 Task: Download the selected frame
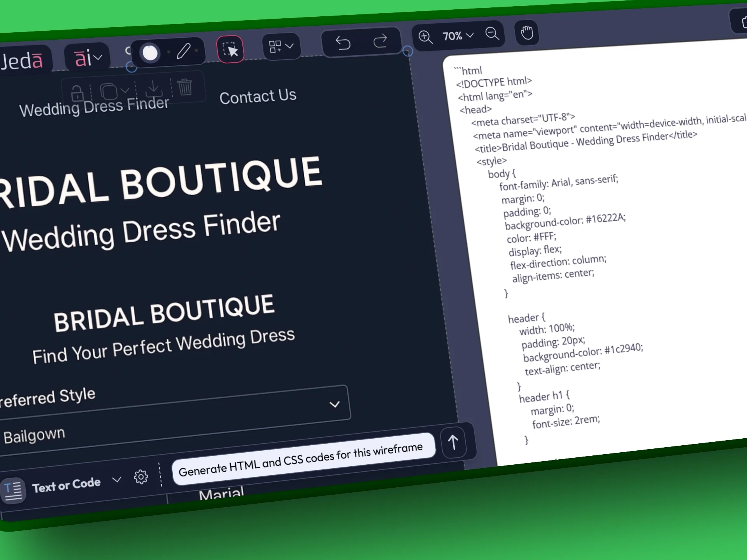(x=154, y=89)
